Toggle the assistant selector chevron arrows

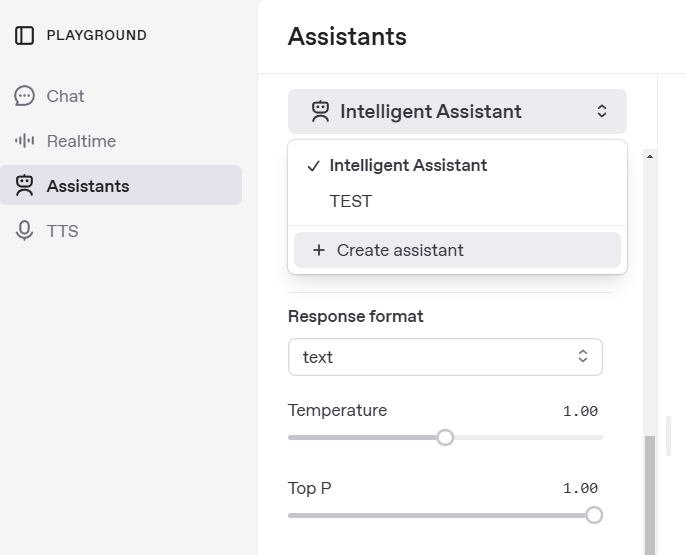[x=602, y=111]
